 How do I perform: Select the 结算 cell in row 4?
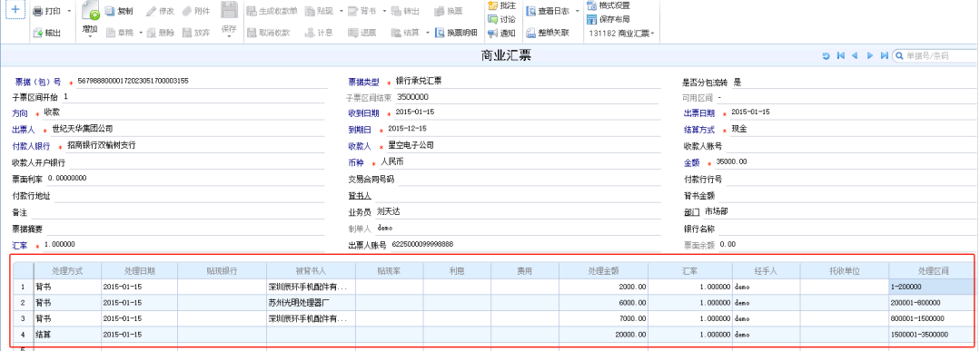point(67,334)
